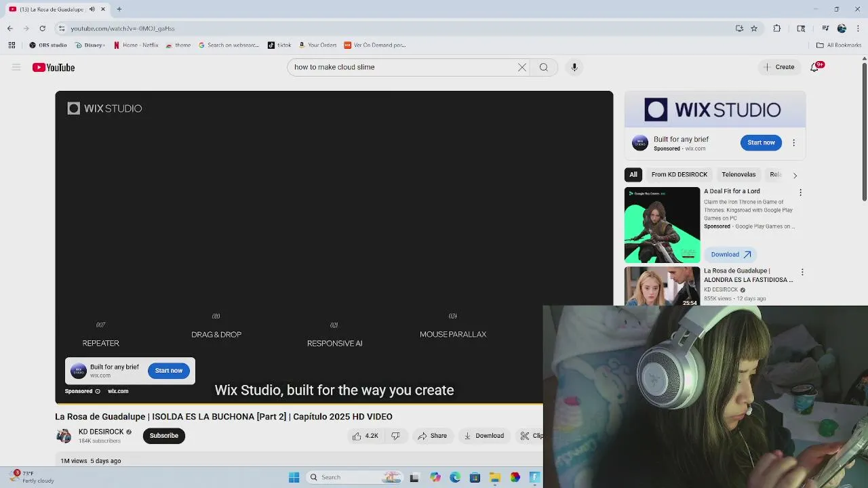Open the KD DESIROCK channel avatar
This screenshot has width=868, height=488.
[64, 436]
